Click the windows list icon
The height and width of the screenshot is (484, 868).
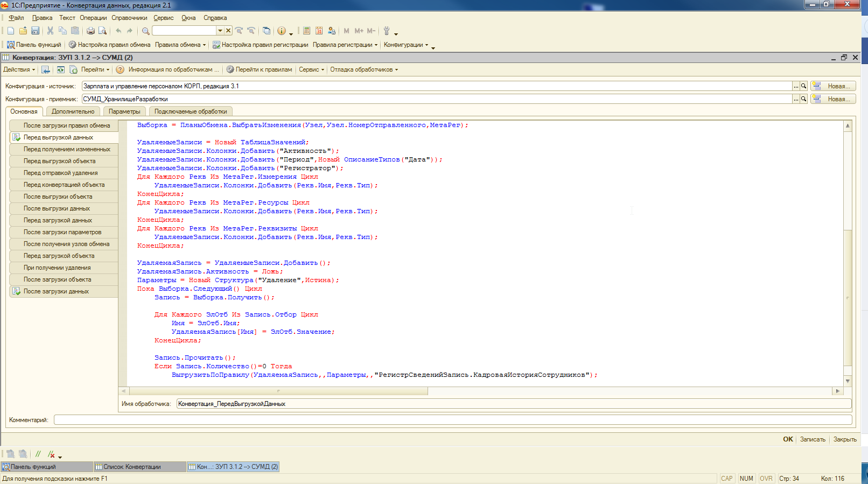click(x=266, y=31)
